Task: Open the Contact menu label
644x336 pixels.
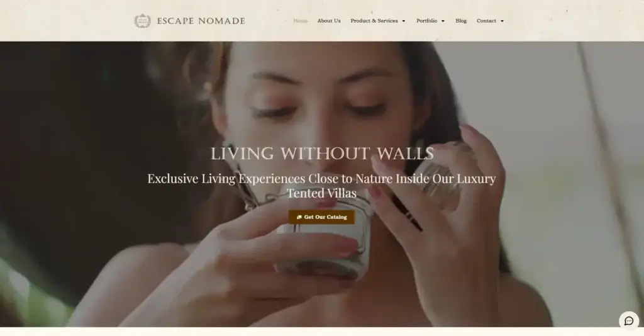Action: click(x=486, y=21)
